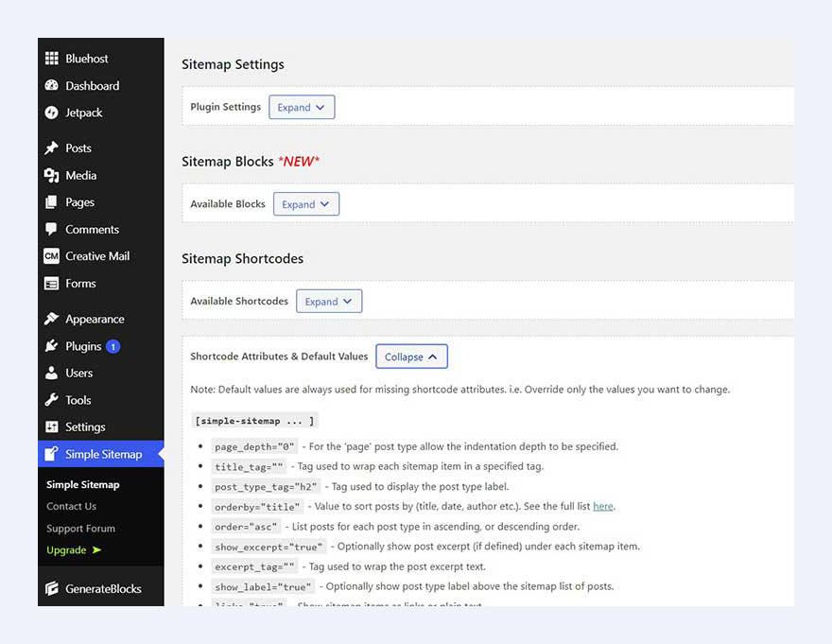Click the Appearance paintbrush icon

coord(51,319)
